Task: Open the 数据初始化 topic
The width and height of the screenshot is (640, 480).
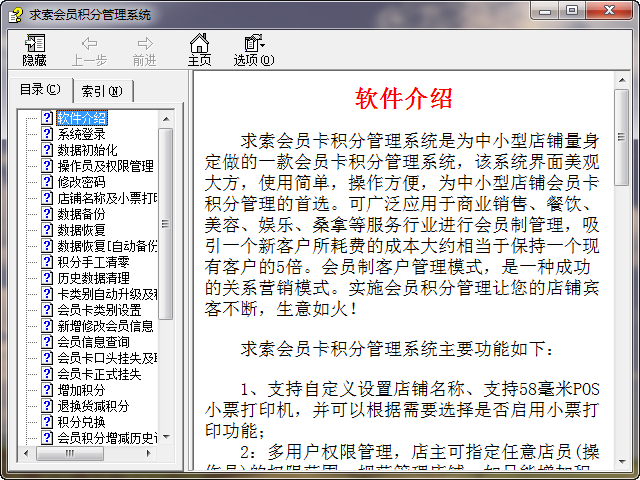Action: point(87,150)
